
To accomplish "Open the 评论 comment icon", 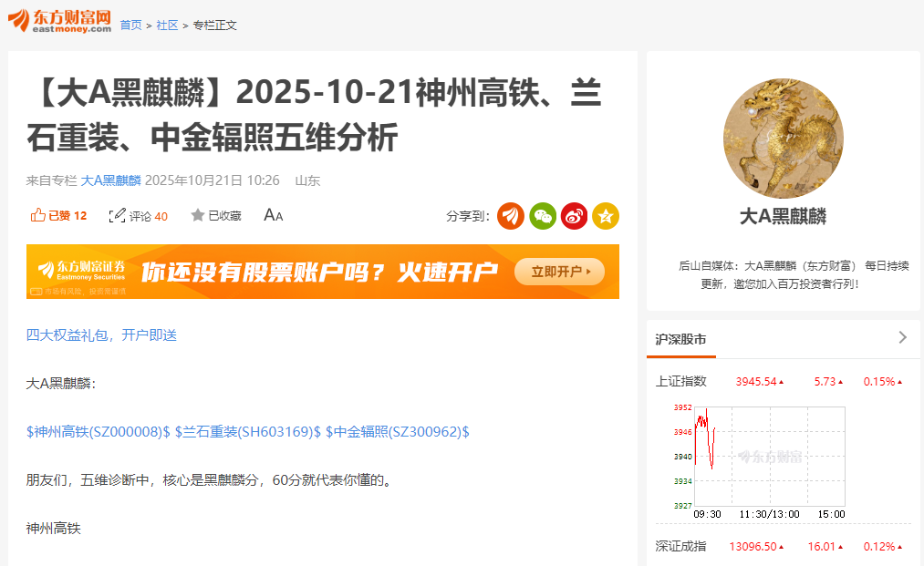I will (x=118, y=216).
